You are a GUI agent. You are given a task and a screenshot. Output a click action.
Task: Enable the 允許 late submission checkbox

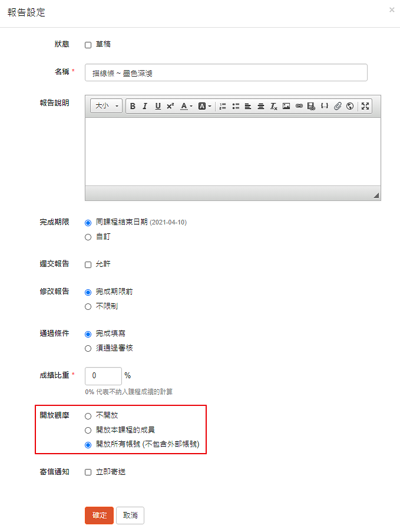coord(88,265)
